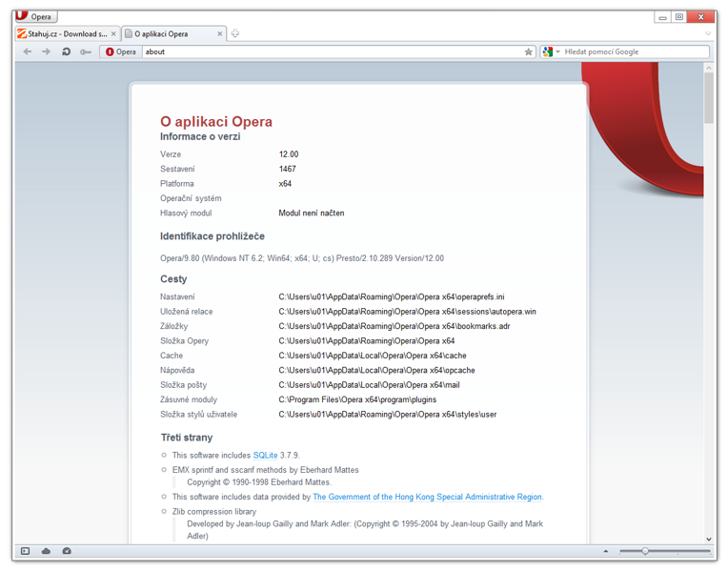Click the EMX sprintf and sscanf entry

(x=266, y=470)
